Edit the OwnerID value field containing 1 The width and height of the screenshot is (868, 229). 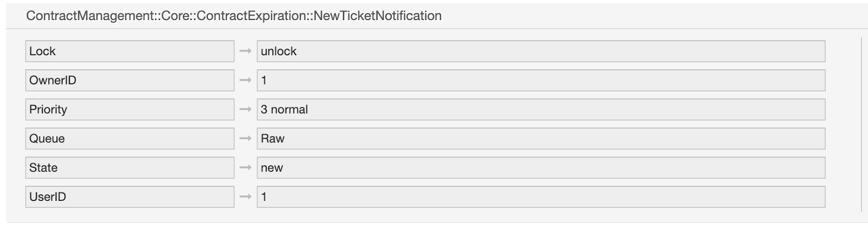click(541, 80)
